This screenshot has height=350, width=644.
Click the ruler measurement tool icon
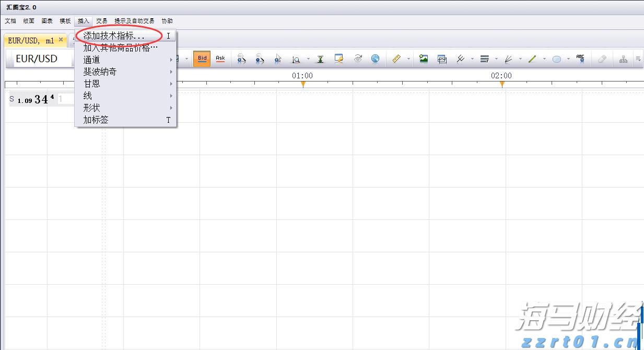(x=396, y=59)
